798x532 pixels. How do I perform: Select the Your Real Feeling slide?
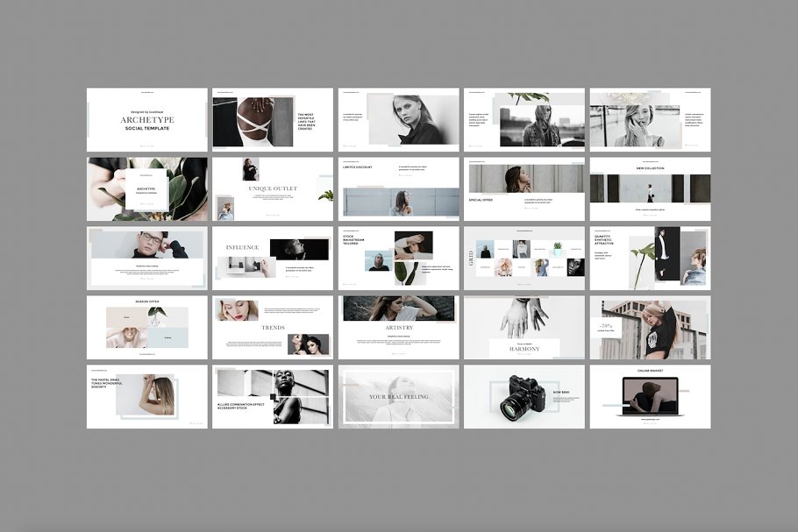point(398,396)
